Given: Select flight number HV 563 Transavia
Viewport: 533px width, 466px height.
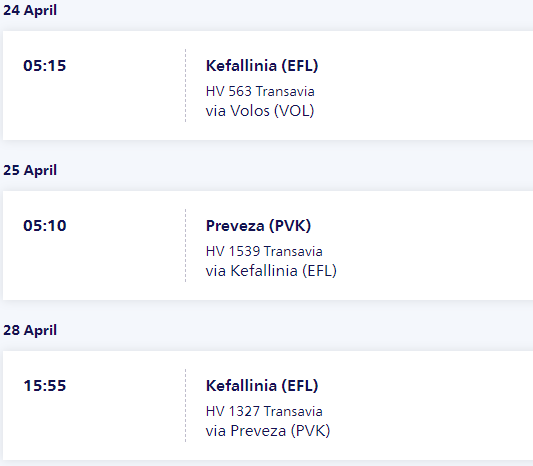Looking at the screenshot, I should [x=260, y=91].
